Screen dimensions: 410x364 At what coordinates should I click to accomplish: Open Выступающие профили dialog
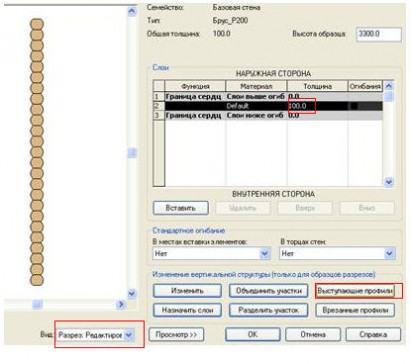click(355, 291)
